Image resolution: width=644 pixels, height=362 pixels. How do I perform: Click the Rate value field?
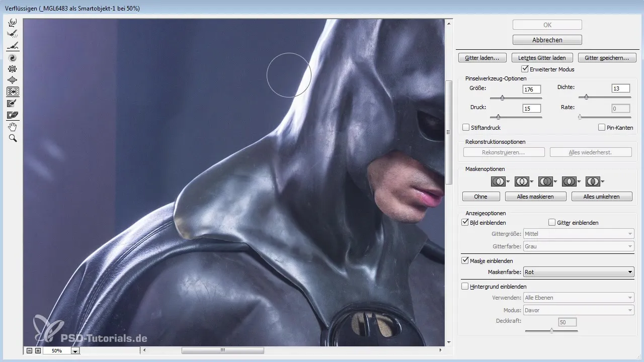pos(621,108)
